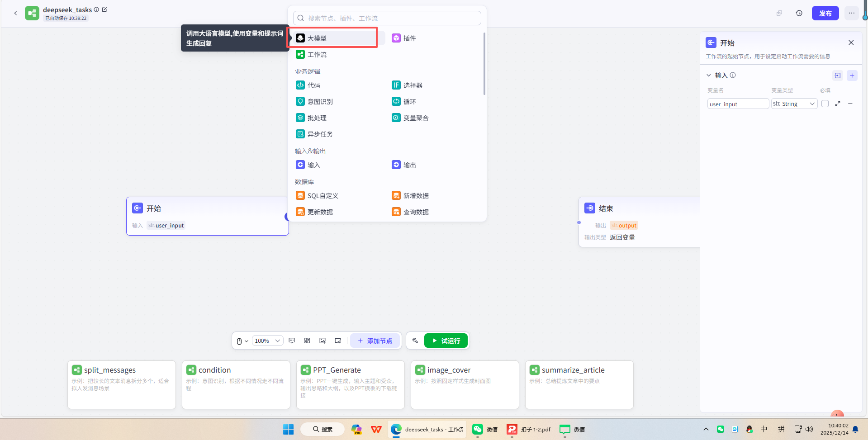Open the zoom percentage dropdown
The width and height of the screenshot is (868, 440).
pyautogui.click(x=267, y=341)
